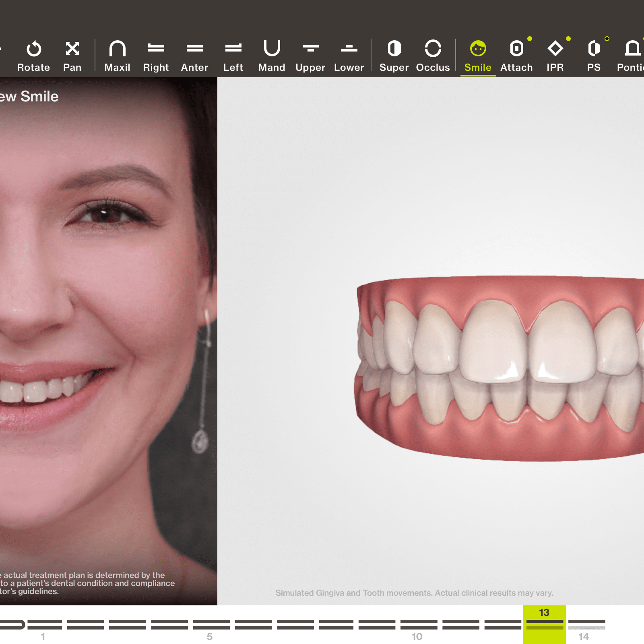The image size is (644, 644).
Task: Toggle Occlusal contacts display
Action: [433, 56]
